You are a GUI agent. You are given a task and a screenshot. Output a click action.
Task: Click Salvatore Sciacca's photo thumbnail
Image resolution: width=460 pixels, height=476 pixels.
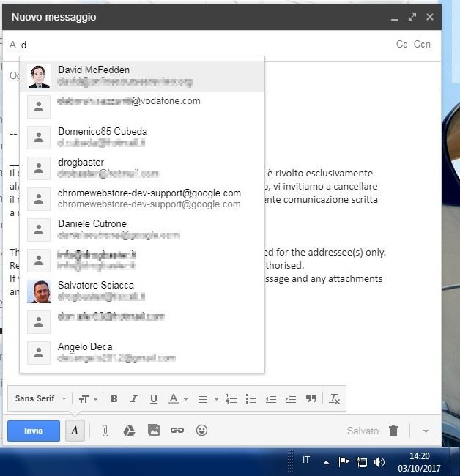point(39,291)
